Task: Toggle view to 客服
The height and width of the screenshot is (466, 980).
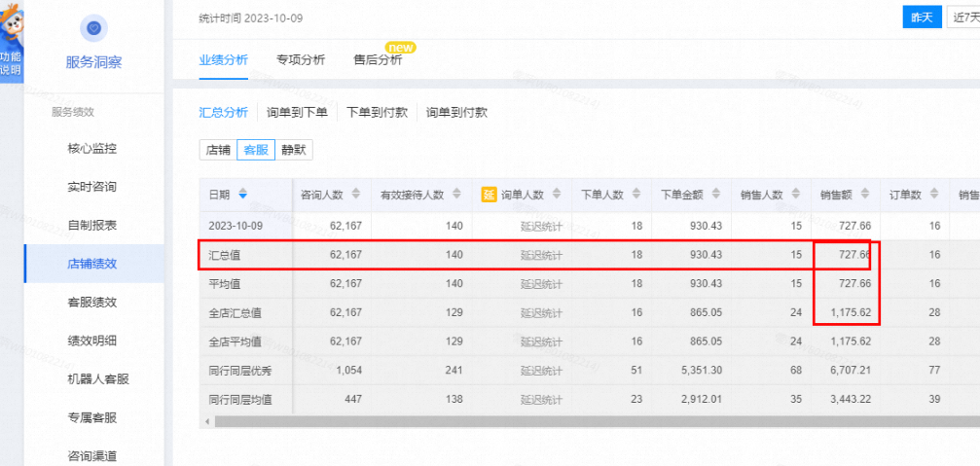Action: pyautogui.click(x=256, y=151)
